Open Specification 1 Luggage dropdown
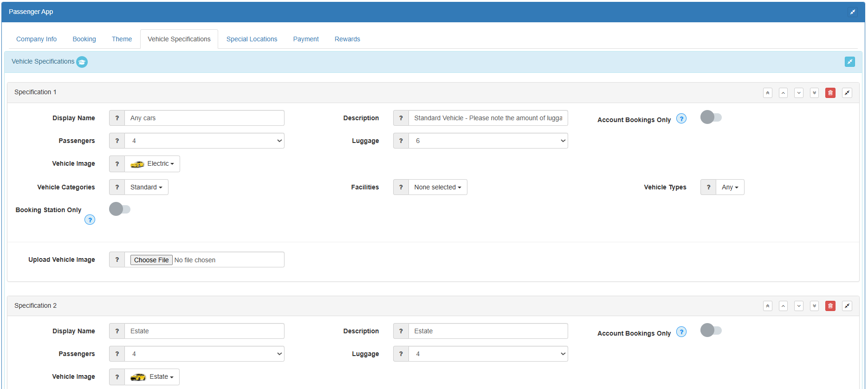Viewport: 868px width, 389px height. (488, 141)
